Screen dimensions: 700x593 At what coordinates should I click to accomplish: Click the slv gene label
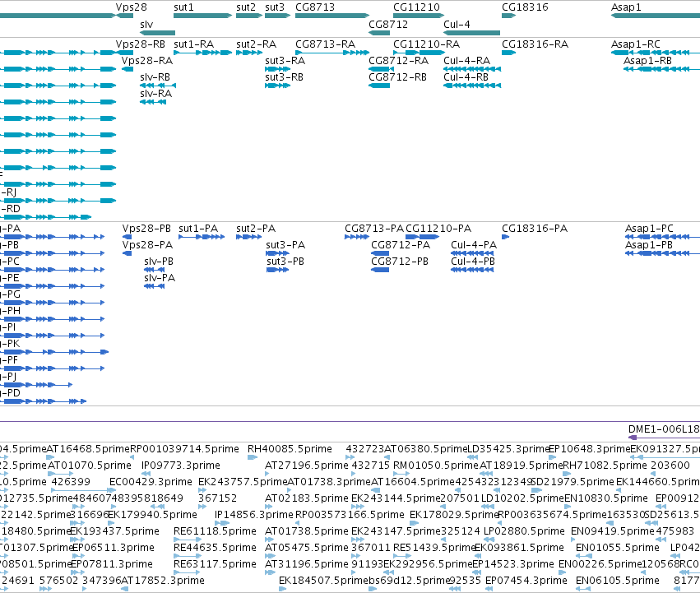[x=146, y=25]
